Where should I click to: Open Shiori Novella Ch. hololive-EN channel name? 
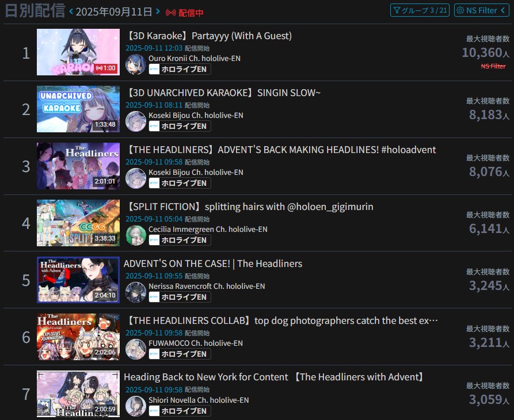click(199, 400)
